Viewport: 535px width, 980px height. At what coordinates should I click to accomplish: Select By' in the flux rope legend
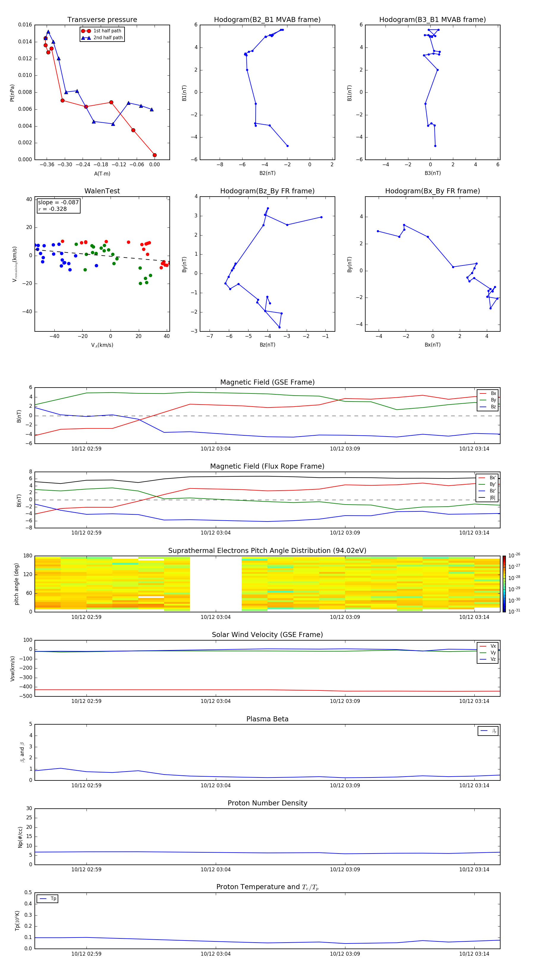pyautogui.click(x=487, y=484)
